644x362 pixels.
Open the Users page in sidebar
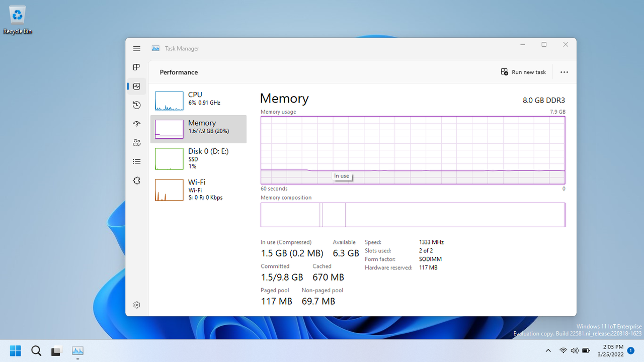136,143
